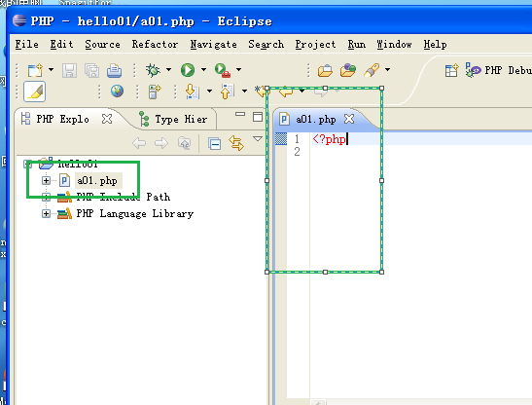Image resolution: width=532 pixels, height=405 pixels.
Task: Open the Project menu
Action: 315,45
